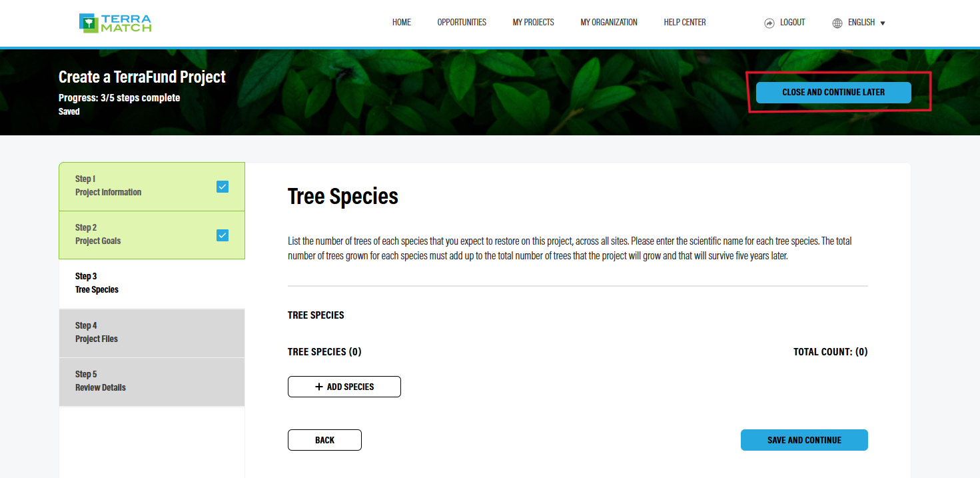Image resolution: width=980 pixels, height=478 pixels.
Task: Click the BACK button
Action: point(324,440)
